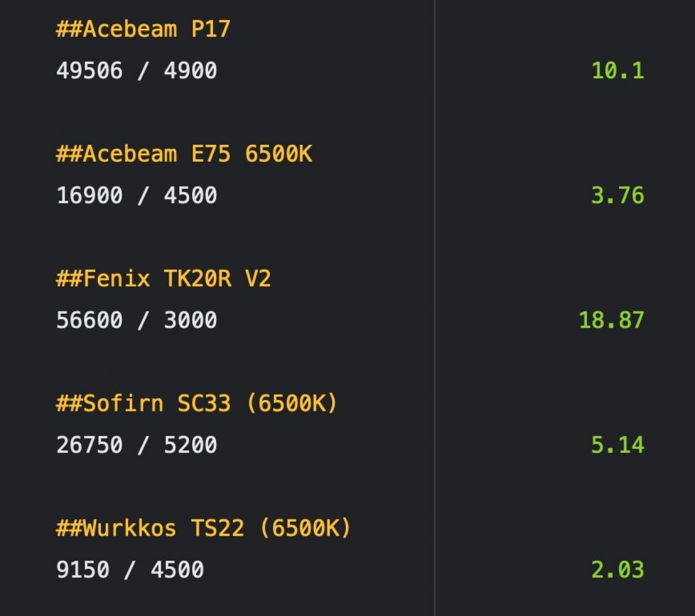Viewport: 695px width, 616px height.
Task: Click the ##Sofirn SC33 (6500K) heading
Action: (x=197, y=403)
